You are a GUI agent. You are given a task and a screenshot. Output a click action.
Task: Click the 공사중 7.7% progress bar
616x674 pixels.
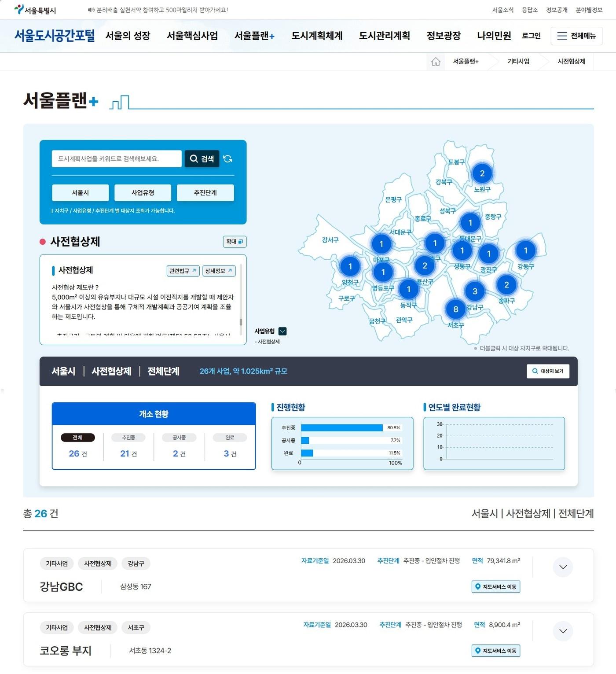(x=305, y=440)
